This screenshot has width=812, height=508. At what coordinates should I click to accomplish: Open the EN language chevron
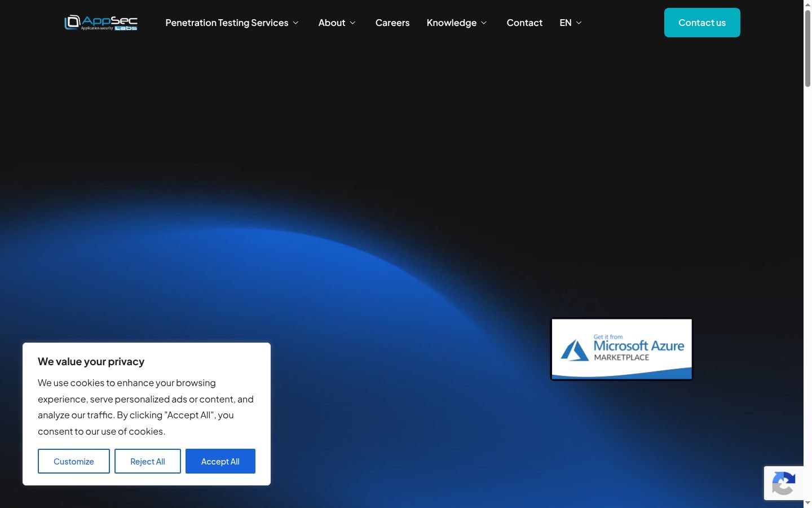point(579,23)
